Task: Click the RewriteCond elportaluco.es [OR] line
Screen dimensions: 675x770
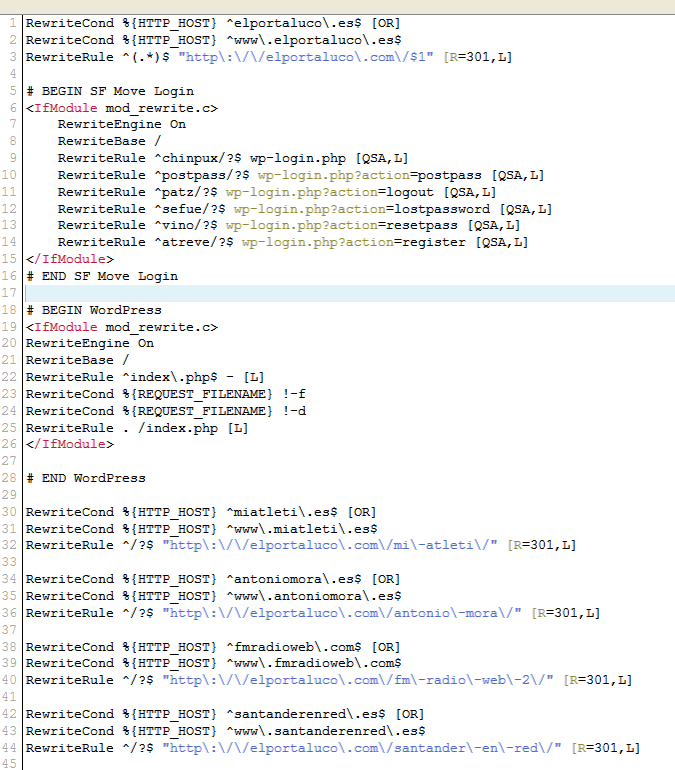Action: pos(213,23)
